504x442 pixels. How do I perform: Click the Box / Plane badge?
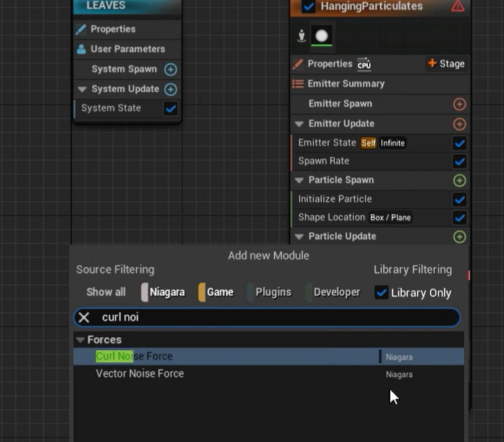pyautogui.click(x=390, y=218)
